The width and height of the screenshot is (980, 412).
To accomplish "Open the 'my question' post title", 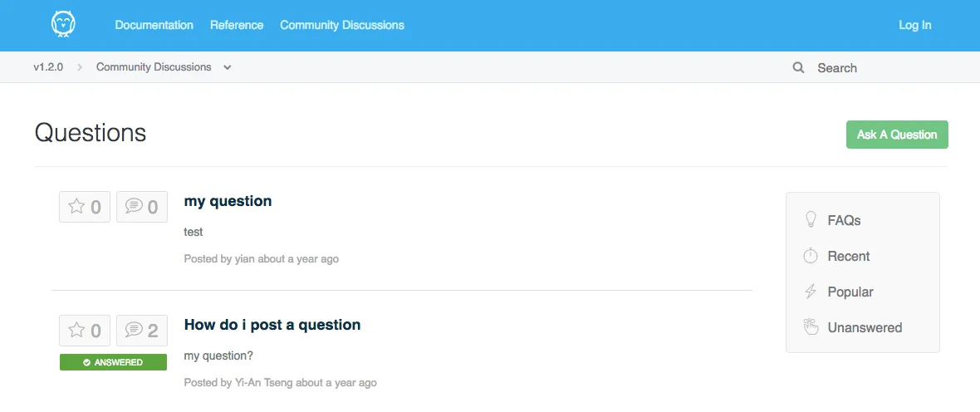I will pos(228,201).
